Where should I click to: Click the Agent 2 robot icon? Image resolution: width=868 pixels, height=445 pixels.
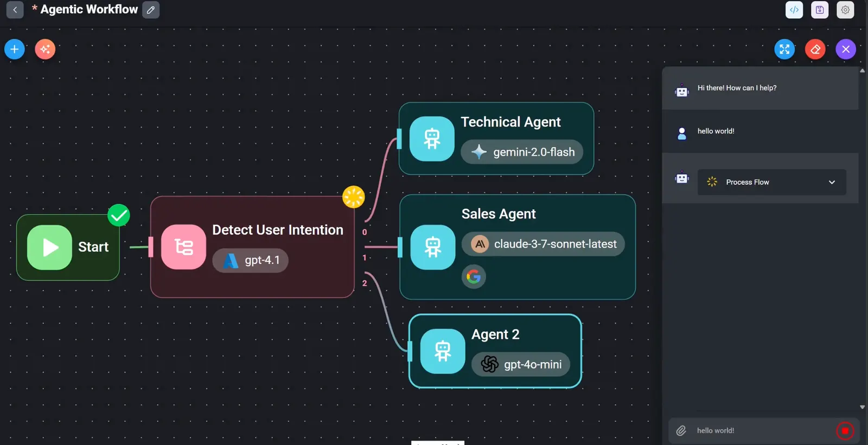pos(443,351)
